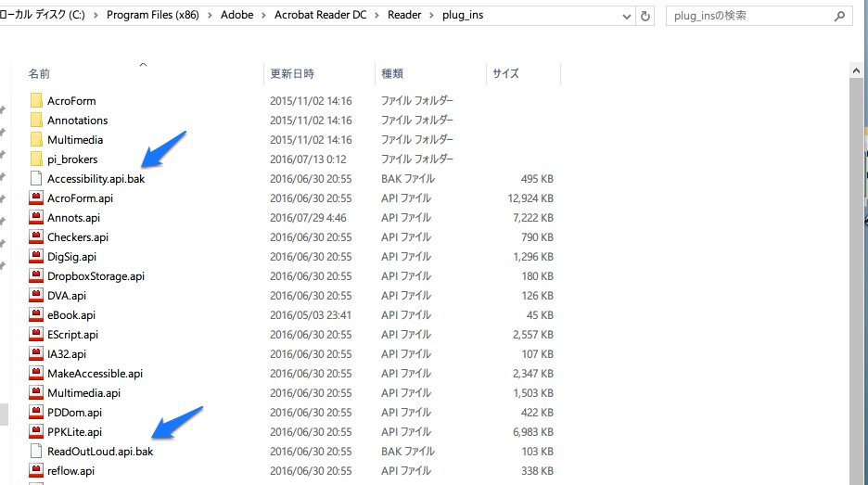Viewport: 868px width, 485px height.
Task: Select the pi_brokers folder icon
Action: coord(36,159)
